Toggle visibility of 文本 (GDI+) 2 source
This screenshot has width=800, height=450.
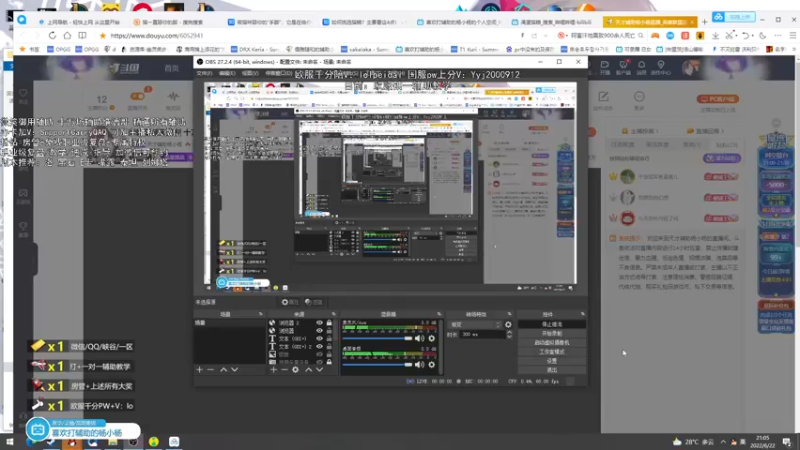[x=319, y=346]
